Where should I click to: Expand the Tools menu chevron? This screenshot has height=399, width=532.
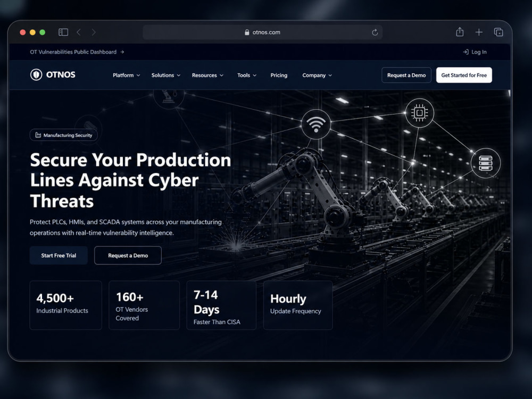(x=254, y=76)
